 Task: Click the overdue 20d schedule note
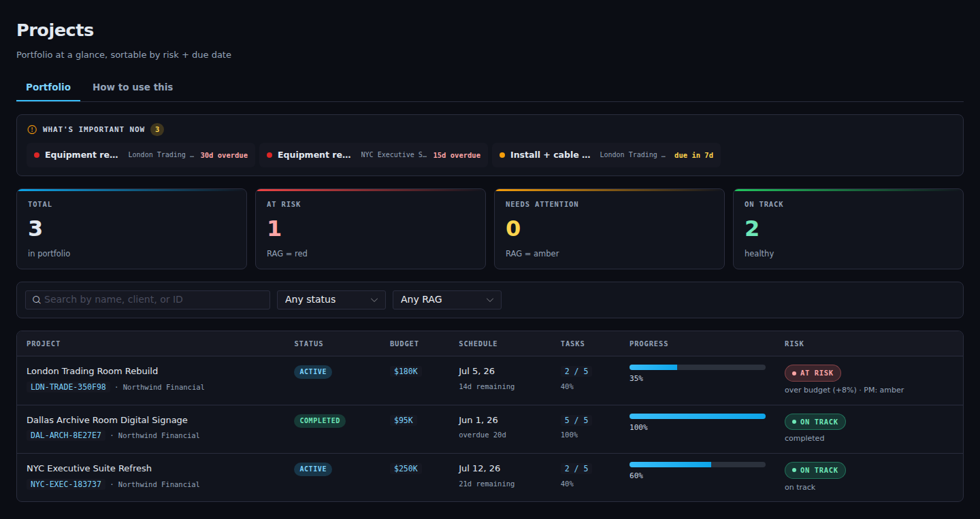[x=483, y=435]
